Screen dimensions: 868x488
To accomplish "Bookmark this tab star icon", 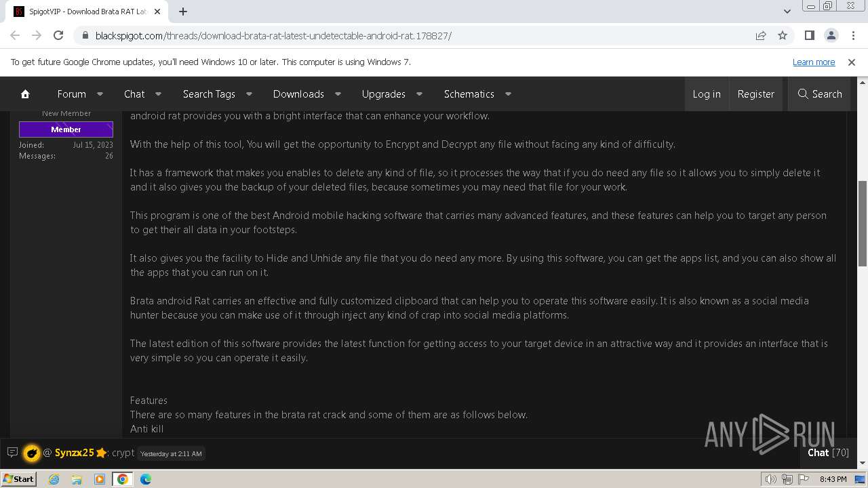I will [783, 35].
